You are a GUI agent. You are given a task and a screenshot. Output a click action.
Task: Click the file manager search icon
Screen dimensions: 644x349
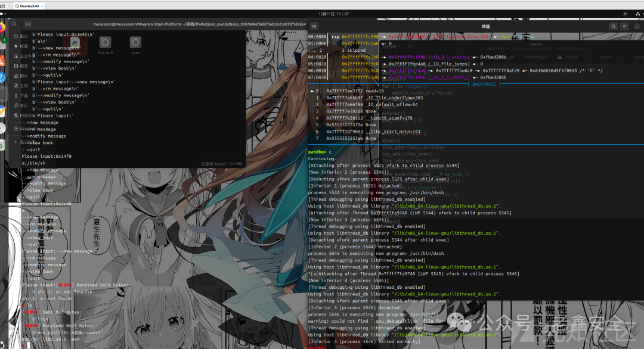click(x=14, y=24)
